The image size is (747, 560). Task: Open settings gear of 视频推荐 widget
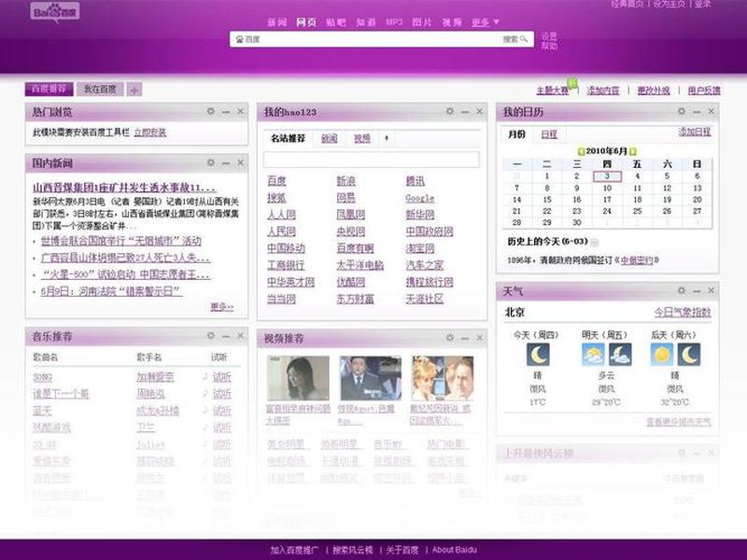click(450, 338)
